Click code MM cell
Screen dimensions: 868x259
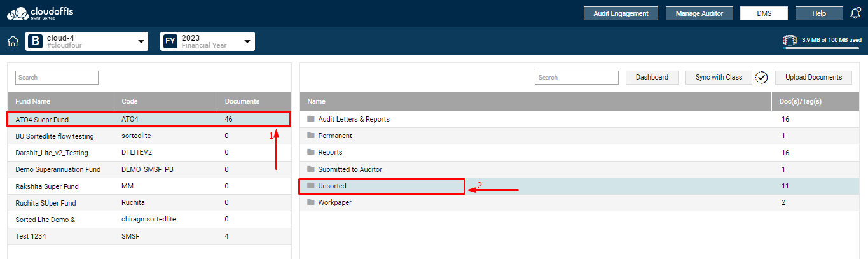tap(127, 186)
